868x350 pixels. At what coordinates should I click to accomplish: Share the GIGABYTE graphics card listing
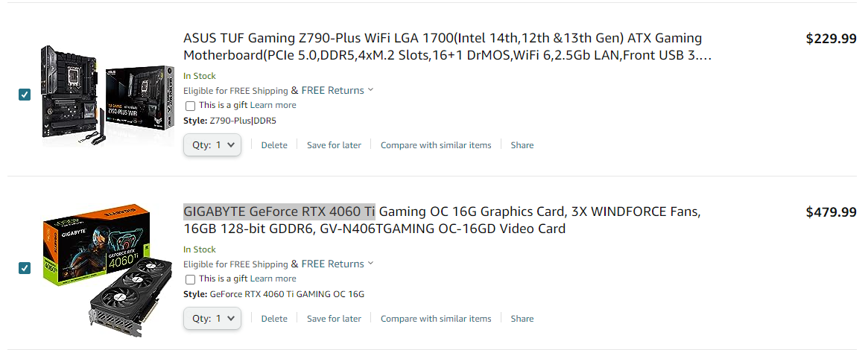(x=522, y=319)
